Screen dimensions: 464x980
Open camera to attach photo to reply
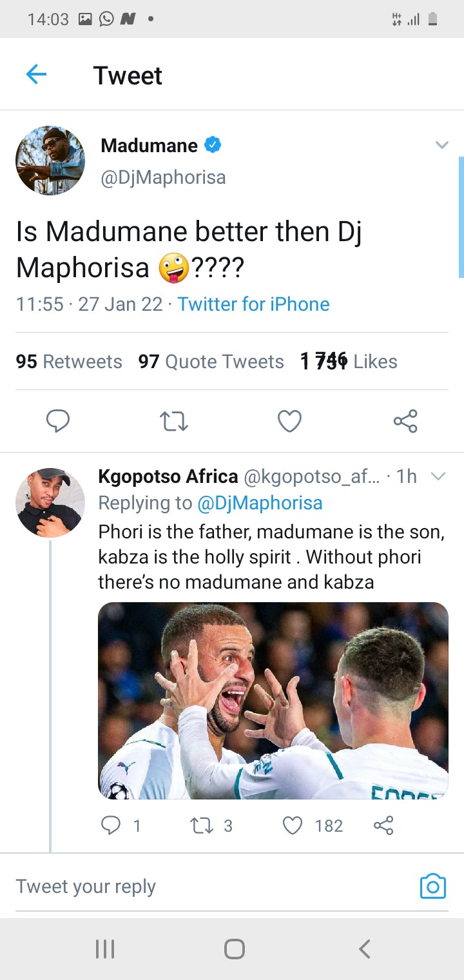[x=432, y=887]
